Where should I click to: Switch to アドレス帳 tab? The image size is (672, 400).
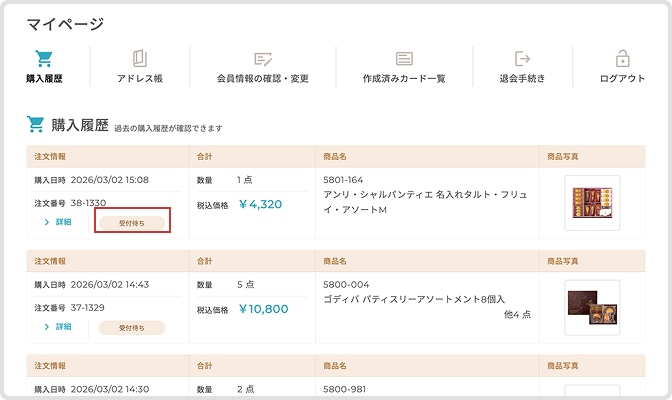point(139,78)
